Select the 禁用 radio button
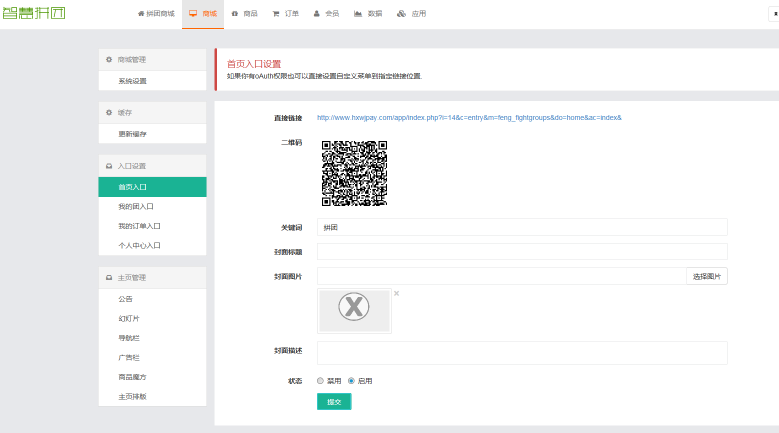The width and height of the screenshot is (779, 433). pyautogui.click(x=320, y=381)
